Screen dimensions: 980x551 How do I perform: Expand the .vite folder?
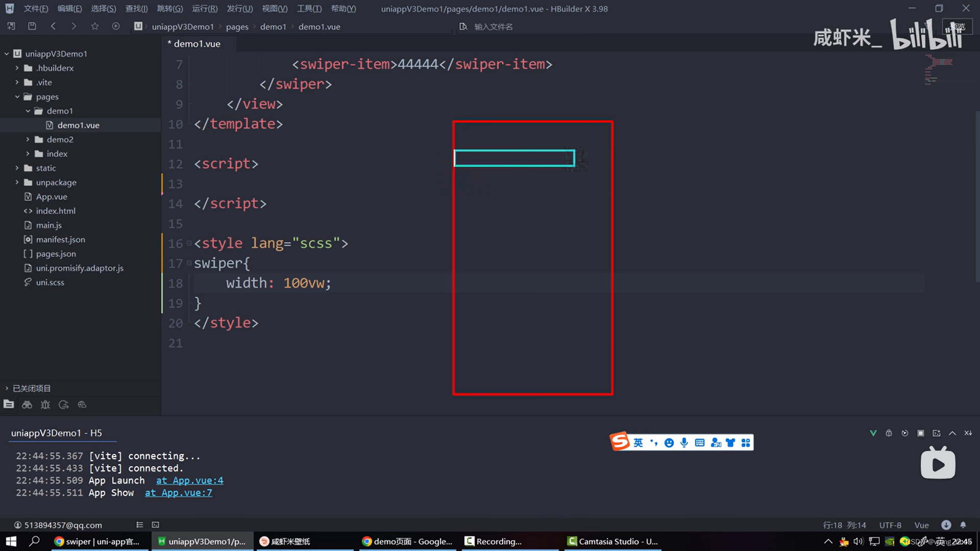point(17,82)
